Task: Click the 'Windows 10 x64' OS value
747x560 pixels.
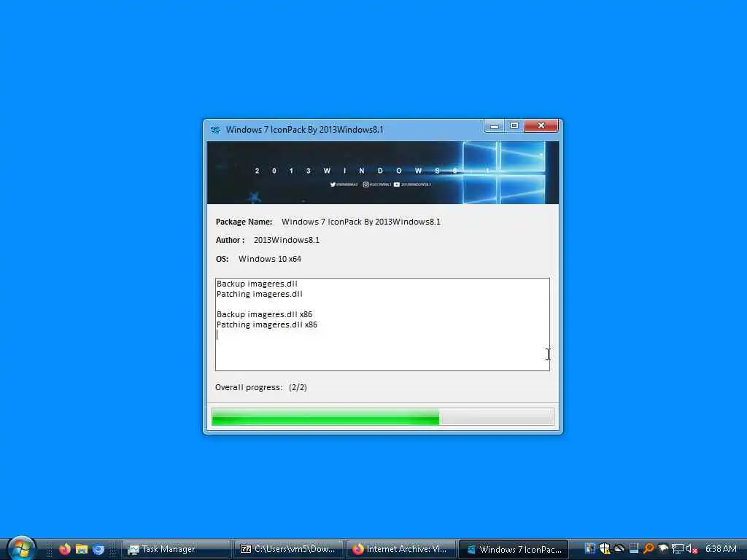Action: [x=270, y=259]
